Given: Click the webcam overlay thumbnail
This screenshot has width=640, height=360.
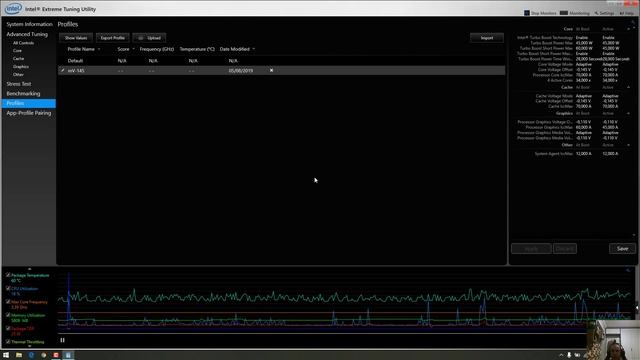Looking at the screenshot, I should point(613,340).
